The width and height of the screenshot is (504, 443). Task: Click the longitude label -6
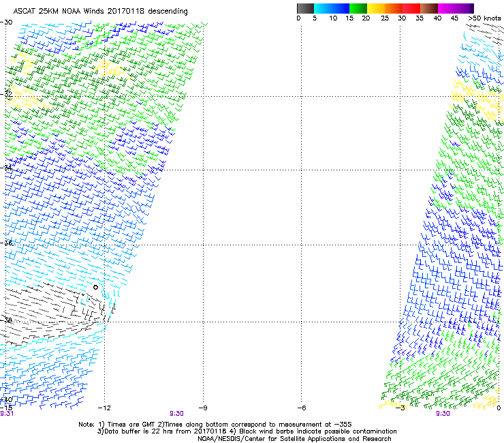click(x=302, y=408)
